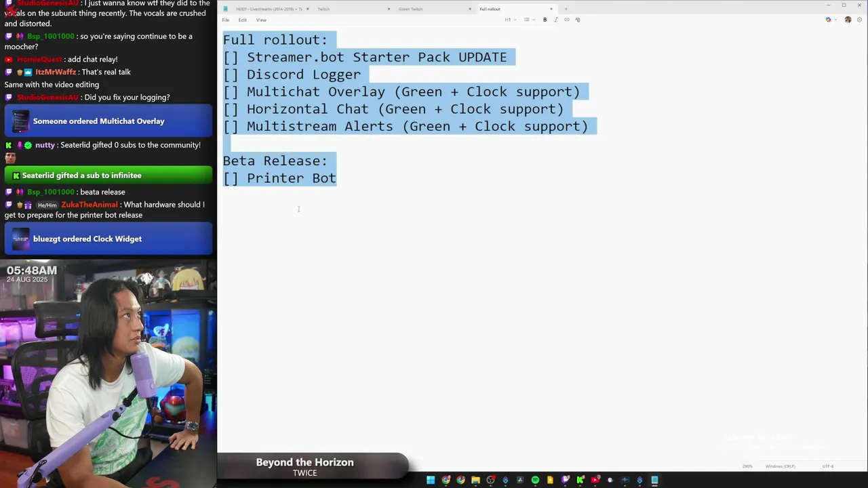Open the Kick taskbar icon
Image resolution: width=868 pixels, height=488 pixels.
point(580,481)
